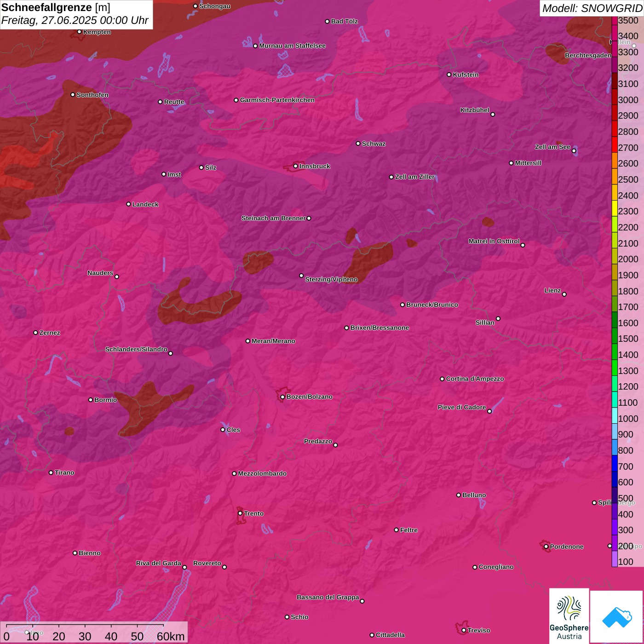Click the Kitzbühel town label

475,110
